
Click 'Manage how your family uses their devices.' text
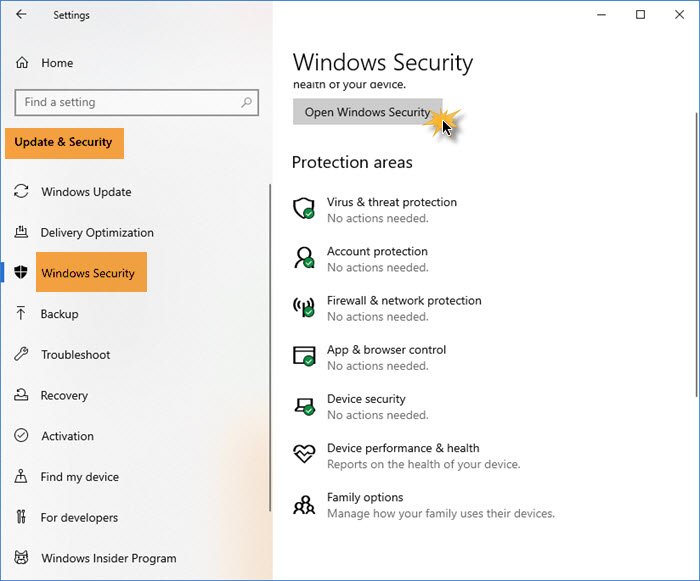(441, 513)
